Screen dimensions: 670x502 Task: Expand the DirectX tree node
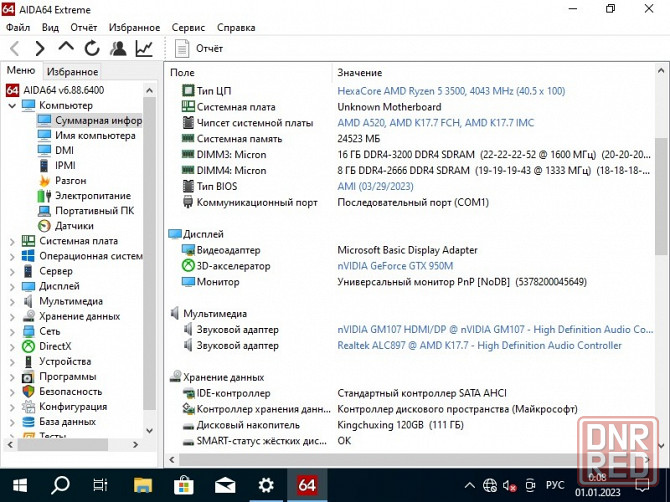pyautogui.click(x=12, y=347)
